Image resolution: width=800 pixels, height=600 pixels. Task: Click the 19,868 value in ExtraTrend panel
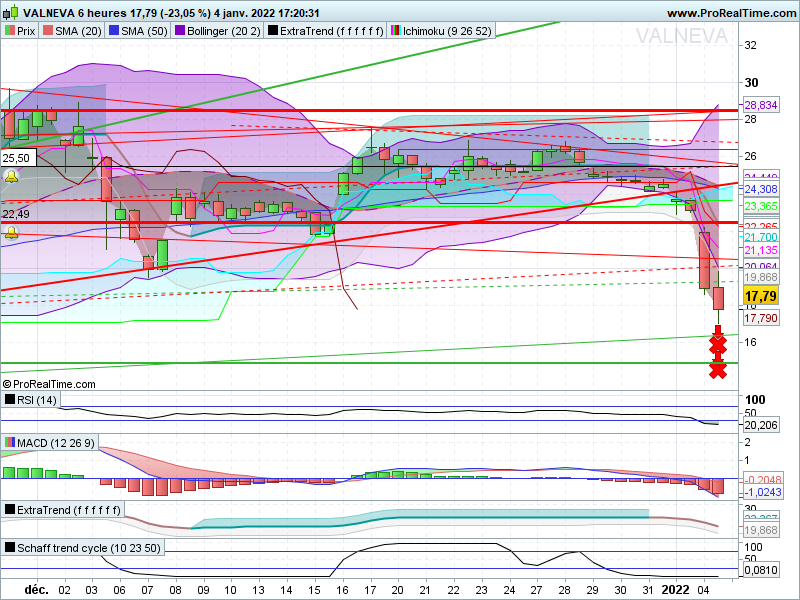[761, 530]
